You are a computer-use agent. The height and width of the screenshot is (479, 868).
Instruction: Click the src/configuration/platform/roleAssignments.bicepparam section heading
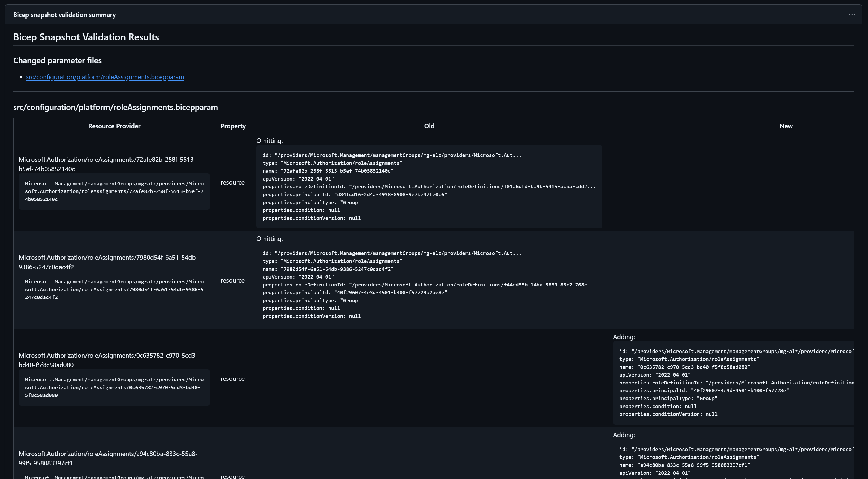point(115,107)
